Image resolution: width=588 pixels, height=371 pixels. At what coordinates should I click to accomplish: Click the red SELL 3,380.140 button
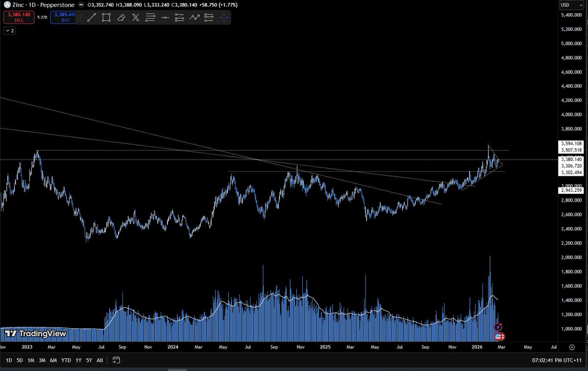pyautogui.click(x=19, y=17)
